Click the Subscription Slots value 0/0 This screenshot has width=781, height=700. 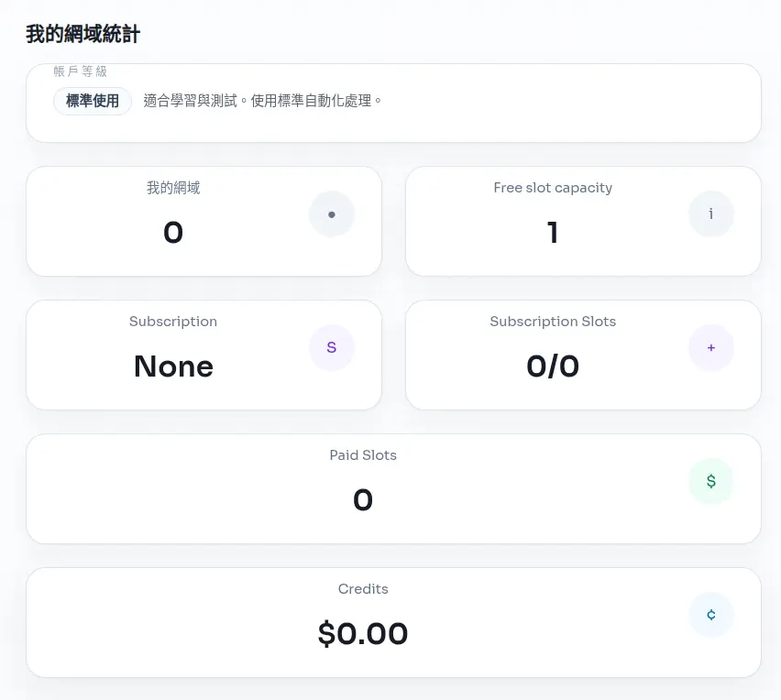click(553, 366)
